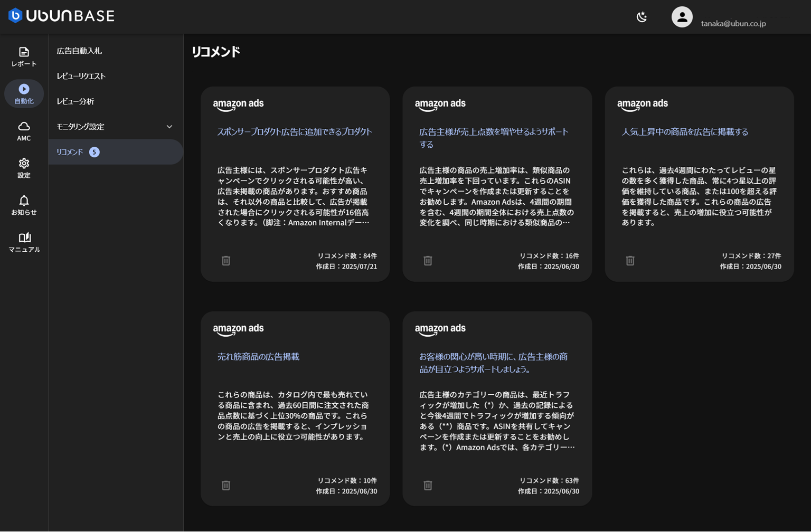The width and height of the screenshot is (811, 532).
Task: Click リコメンド数：84件 text
Action: (347, 256)
